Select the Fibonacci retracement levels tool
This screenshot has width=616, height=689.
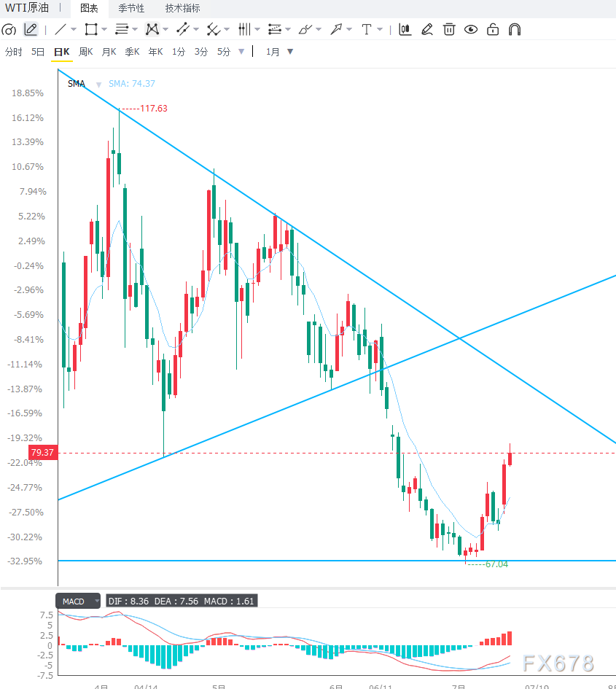275,29
